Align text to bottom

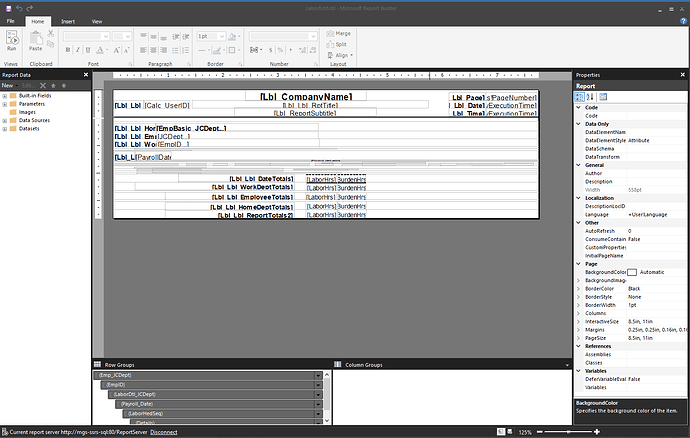point(163,37)
